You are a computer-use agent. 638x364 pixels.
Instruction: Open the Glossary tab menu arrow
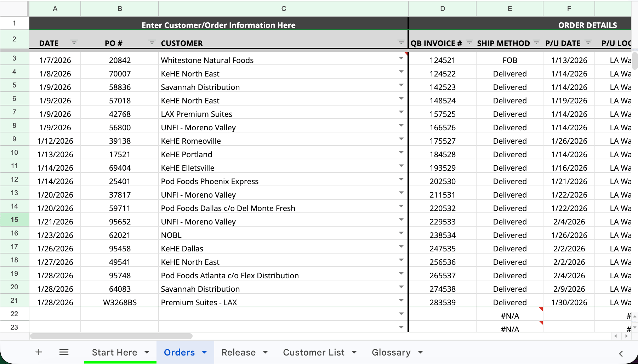click(x=421, y=352)
